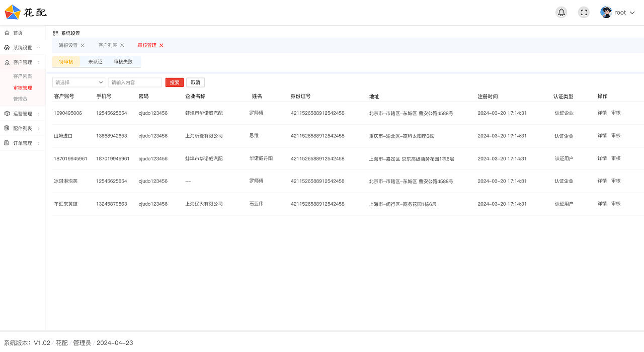Click company name 上海昕豫有限公司
Viewport: 644px width, 352px height.
click(x=204, y=136)
